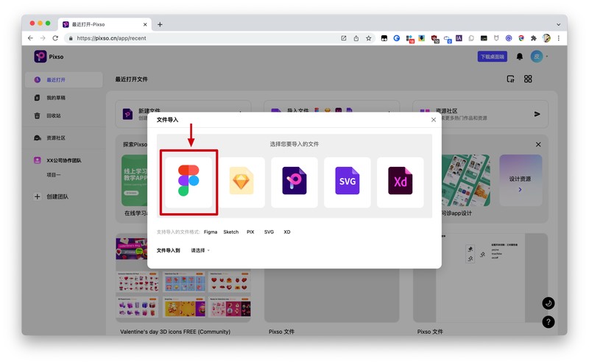Click the 下载桌面端 button

492,57
